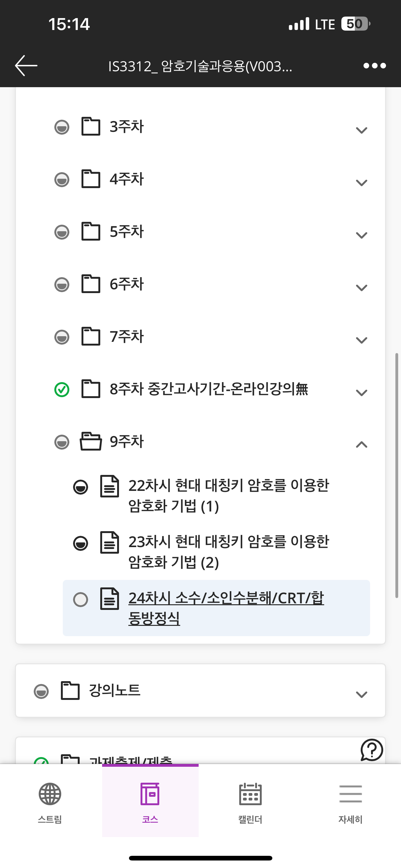The width and height of the screenshot is (401, 868).
Task: Toggle the 24차시 completion status circle
Action: (x=81, y=600)
